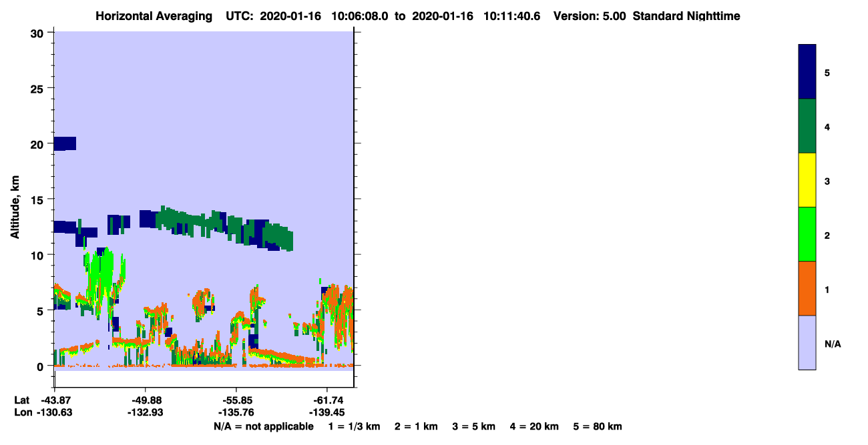The image size is (868, 445).
Task: Click the orange colorbar segment labeled 1
Action: click(807, 288)
